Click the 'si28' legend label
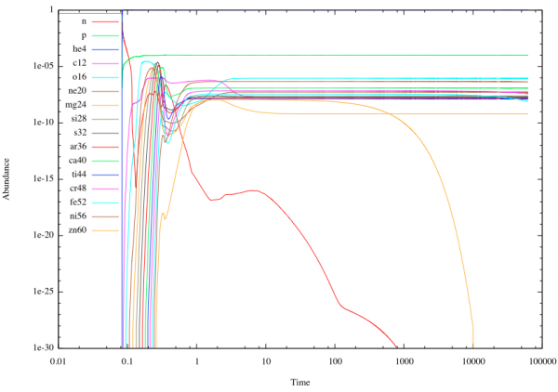 click(x=79, y=119)
